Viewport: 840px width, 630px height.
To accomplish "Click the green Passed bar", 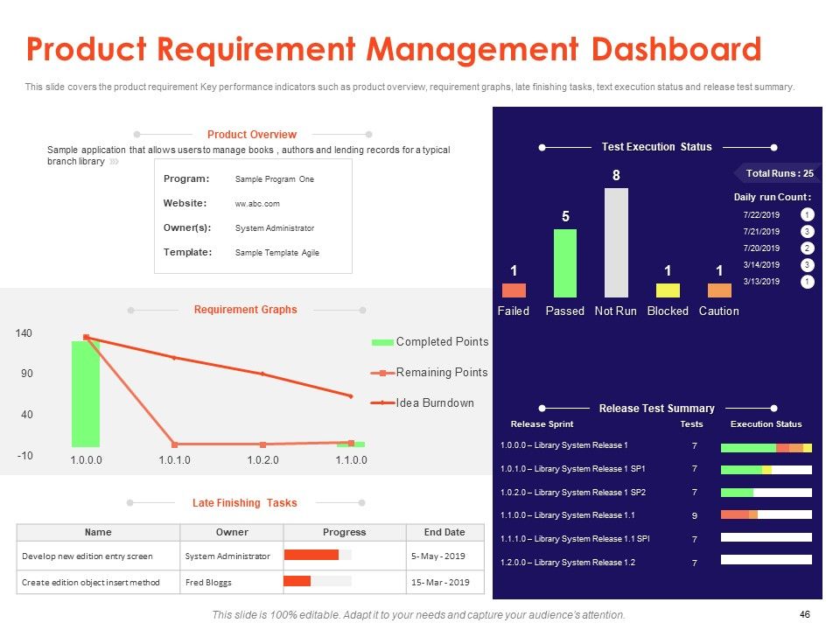I will pos(564,263).
